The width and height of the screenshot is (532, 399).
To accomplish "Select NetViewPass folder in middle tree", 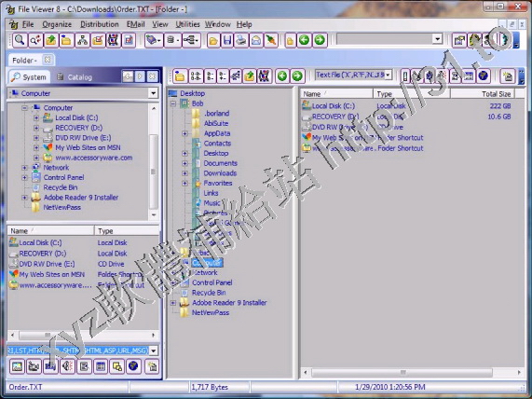I will [x=211, y=312].
